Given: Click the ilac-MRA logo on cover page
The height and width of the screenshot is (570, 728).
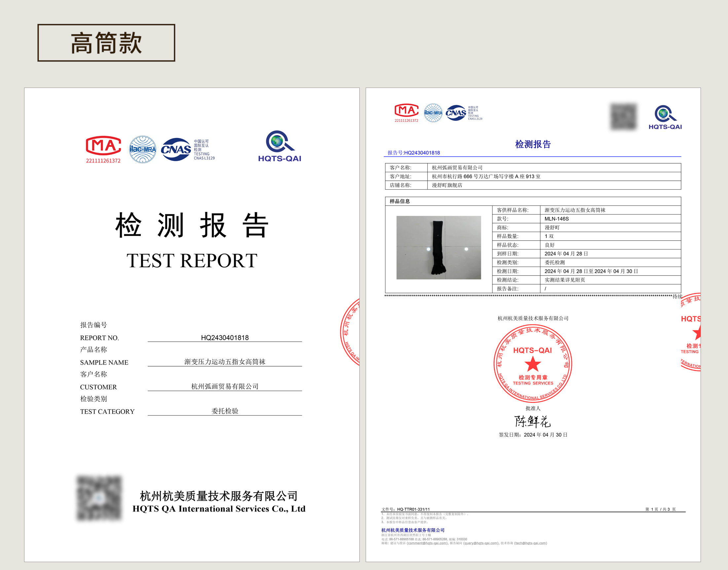Looking at the screenshot, I should pyautogui.click(x=142, y=149).
